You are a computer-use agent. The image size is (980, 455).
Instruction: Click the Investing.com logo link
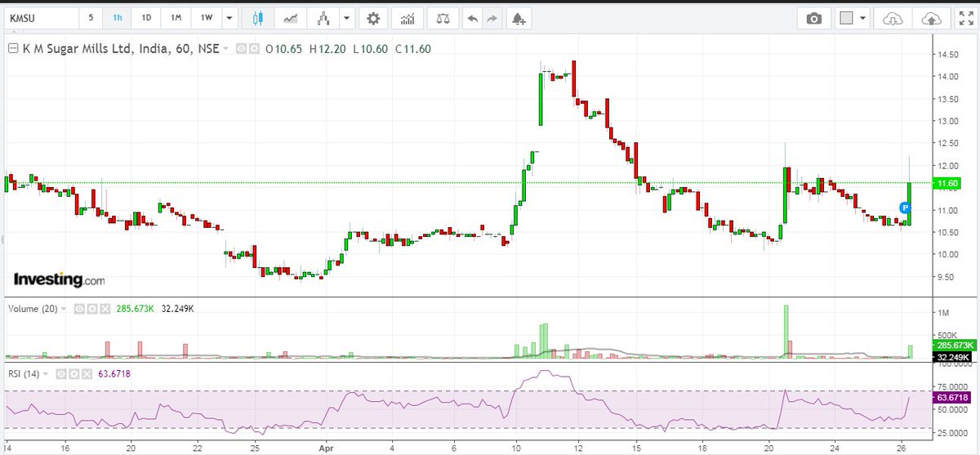(x=59, y=279)
